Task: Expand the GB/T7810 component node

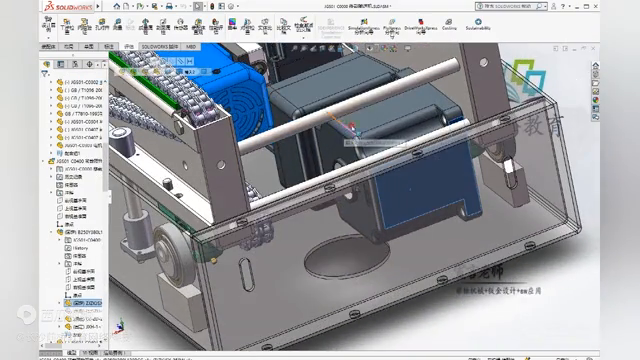Action: click(51, 113)
